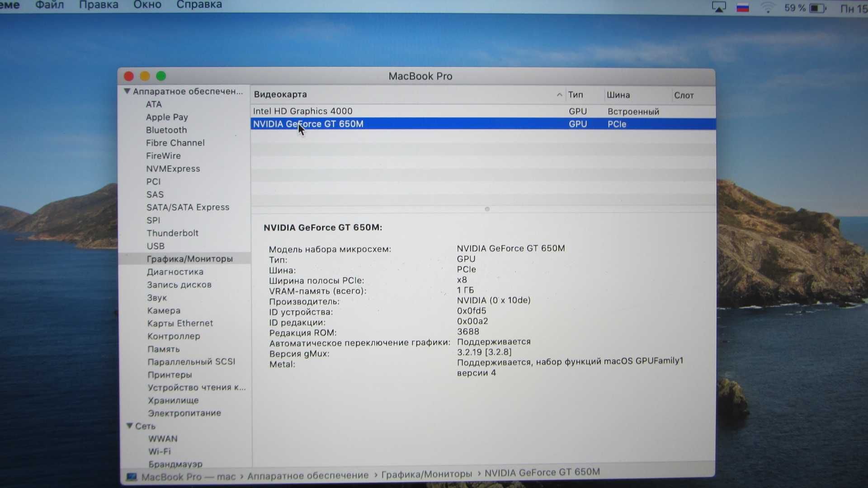
Task: Click the yellow minimize window button
Action: pos(145,76)
